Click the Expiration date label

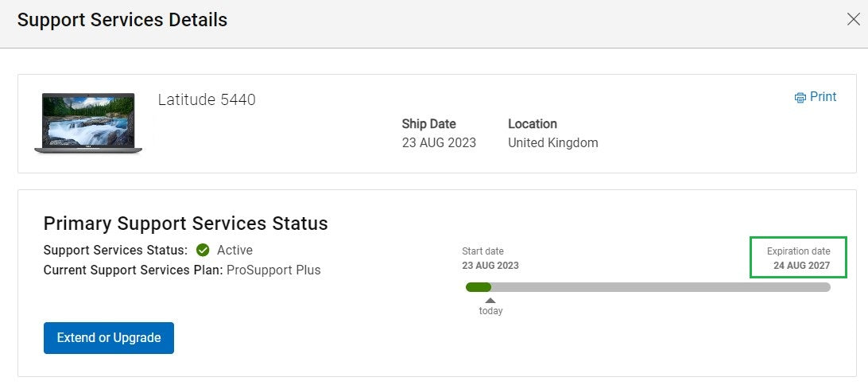(x=798, y=251)
